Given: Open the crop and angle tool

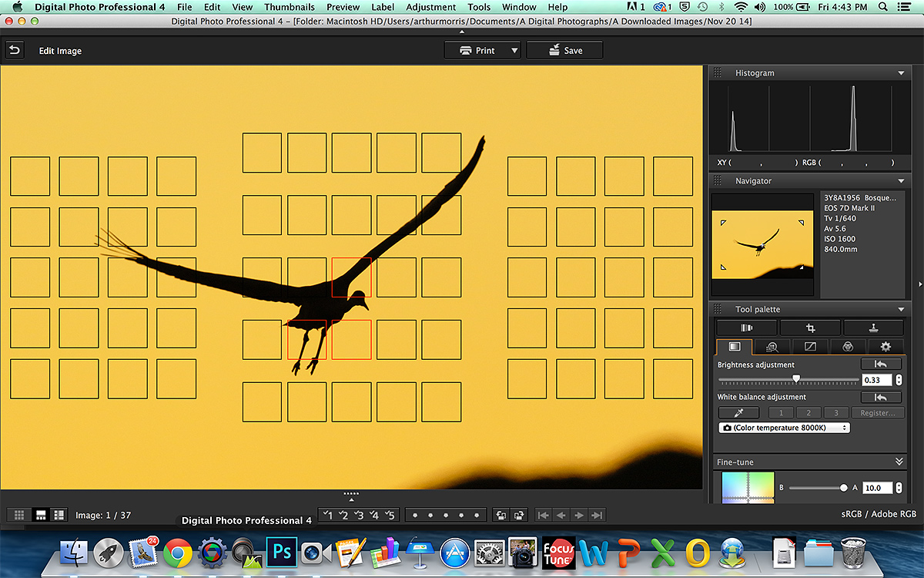Looking at the screenshot, I should pyautogui.click(x=810, y=328).
